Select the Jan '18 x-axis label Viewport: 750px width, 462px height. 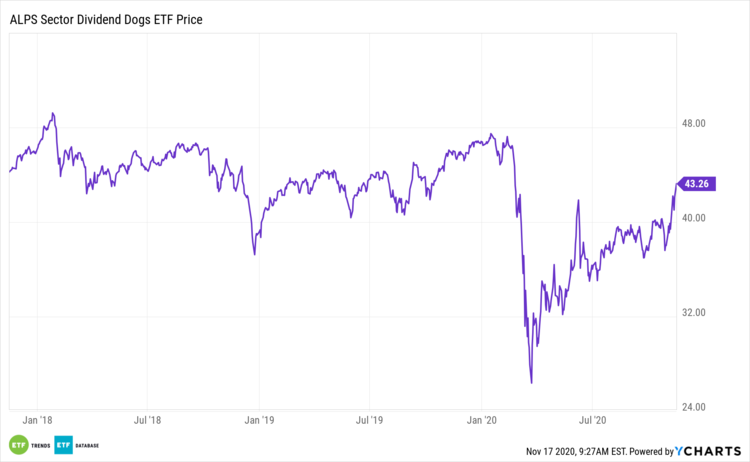[x=37, y=422]
